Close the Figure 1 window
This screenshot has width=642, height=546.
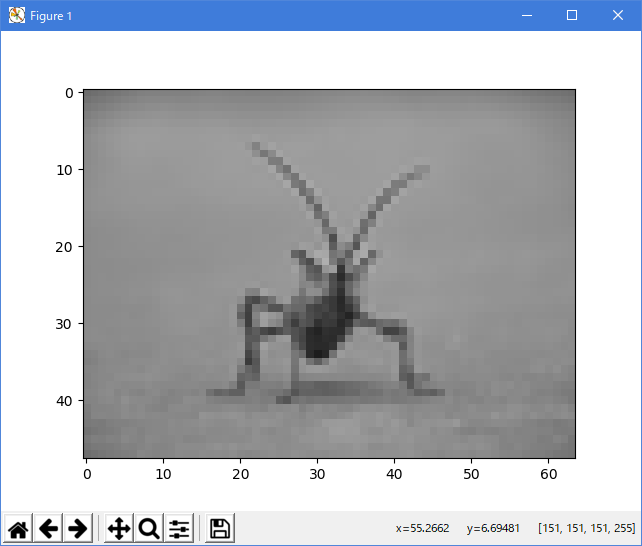click(x=618, y=16)
